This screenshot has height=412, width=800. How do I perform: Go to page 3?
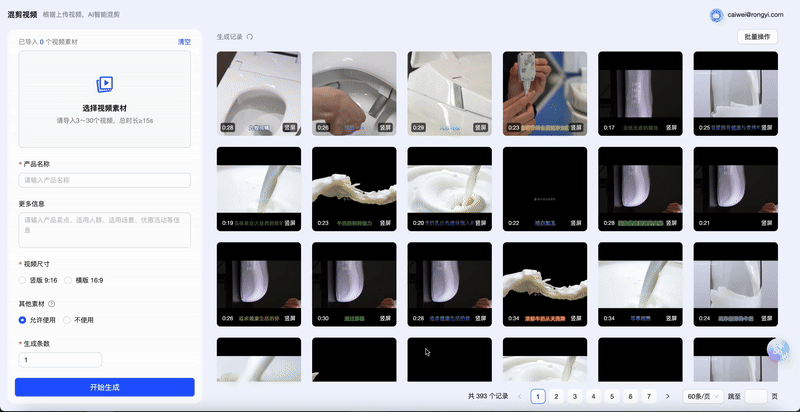point(574,396)
